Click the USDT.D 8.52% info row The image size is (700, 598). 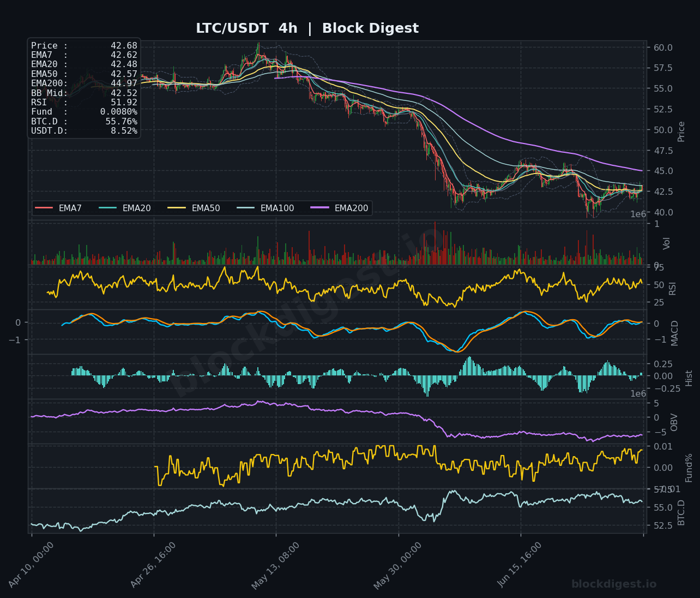coord(84,131)
